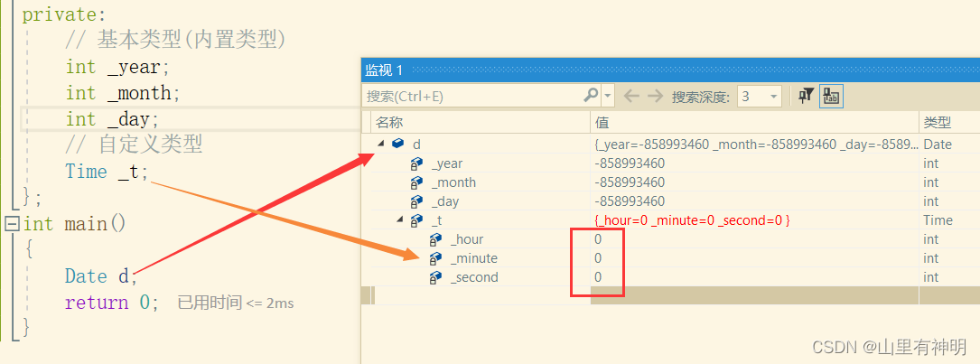
Task: Select the _second row name
Action: click(x=474, y=277)
